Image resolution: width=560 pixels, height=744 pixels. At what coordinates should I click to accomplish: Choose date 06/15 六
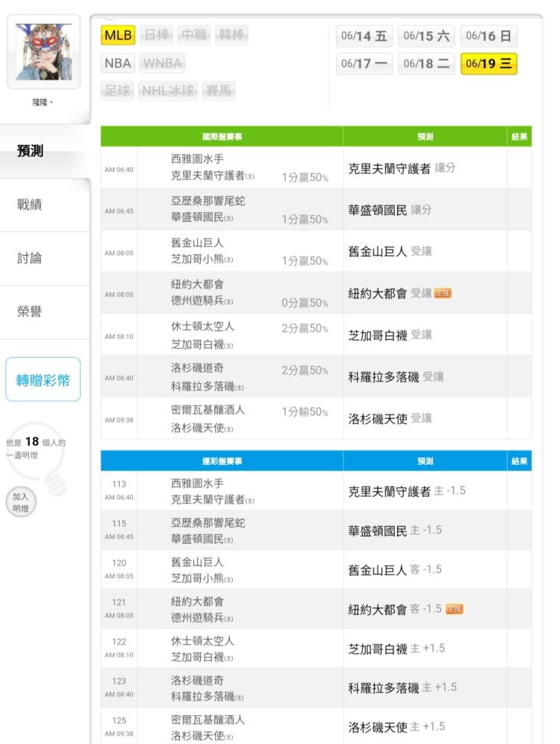pyautogui.click(x=426, y=36)
